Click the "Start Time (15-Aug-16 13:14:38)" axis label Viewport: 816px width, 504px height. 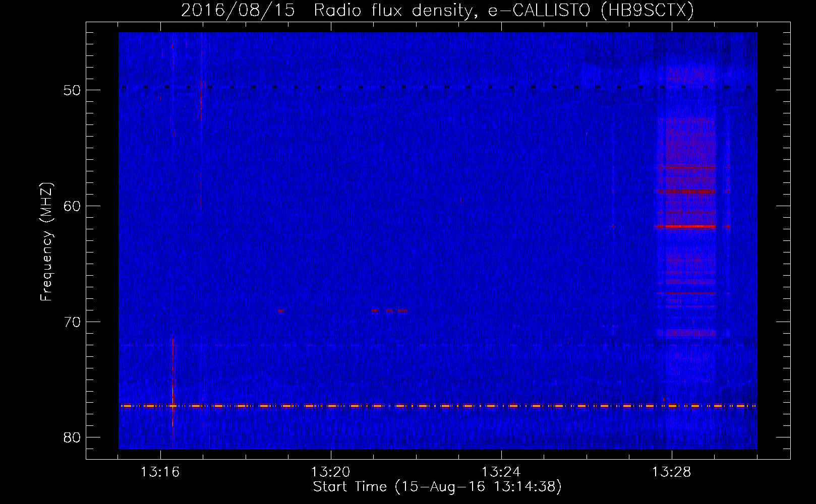(437, 487)
